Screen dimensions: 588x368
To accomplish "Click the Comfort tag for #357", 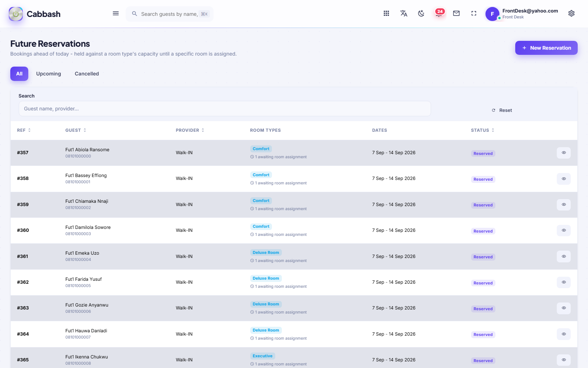I will pos(261,149).
